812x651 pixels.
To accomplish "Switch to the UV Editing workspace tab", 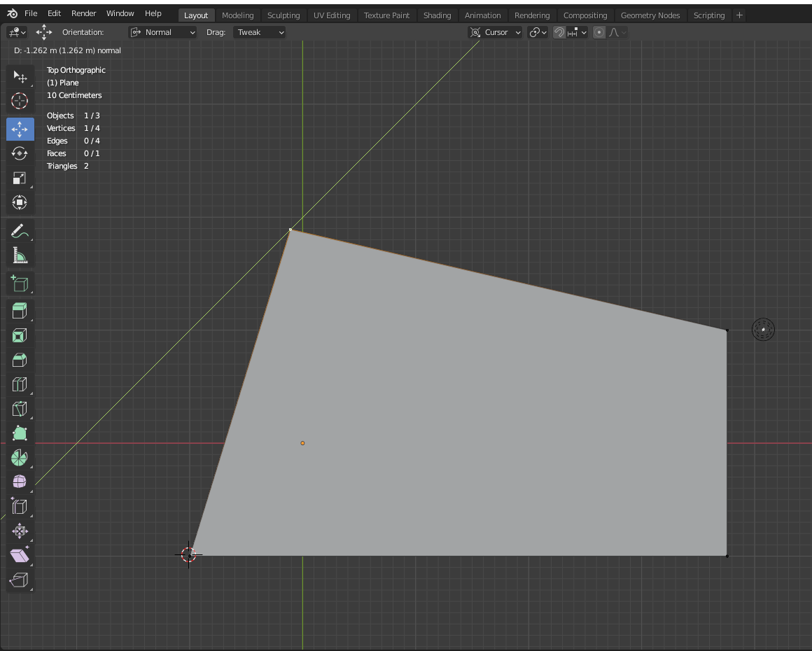I will point(332,15).
